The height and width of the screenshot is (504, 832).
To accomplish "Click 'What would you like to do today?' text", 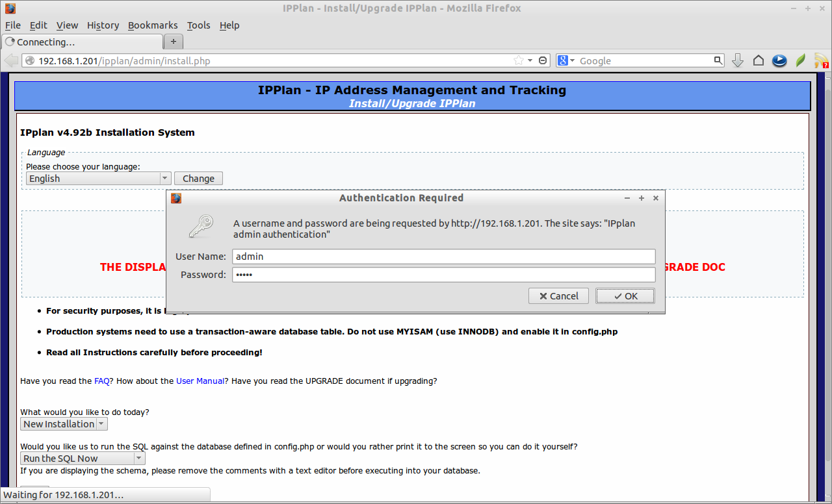I will pos(84,412).
